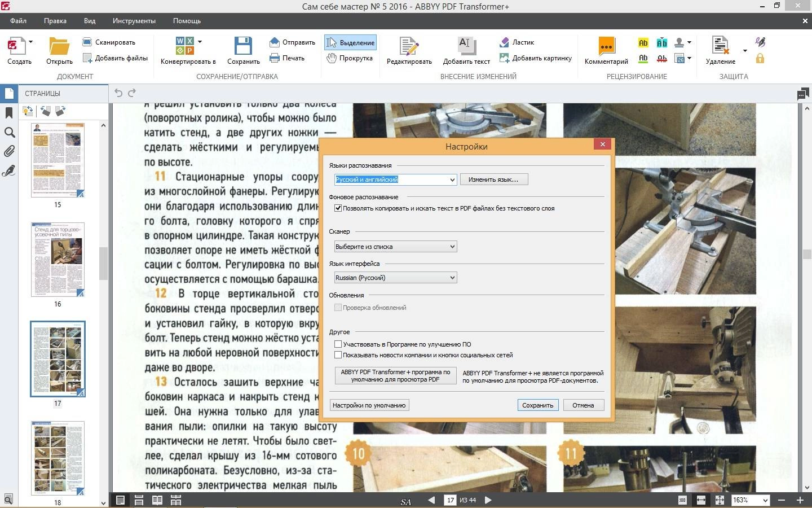Click the redo arrow
This screenshot has width=812, height=508.
coord(132,93)
